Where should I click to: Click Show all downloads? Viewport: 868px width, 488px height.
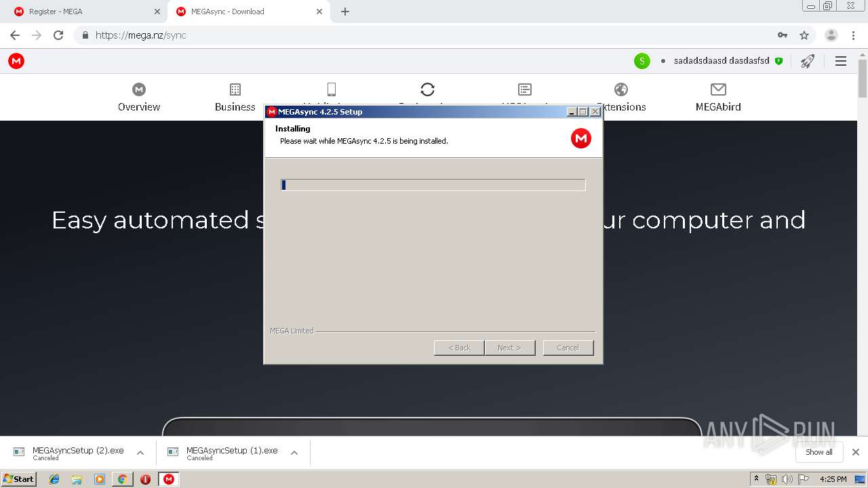click(819, 452)
